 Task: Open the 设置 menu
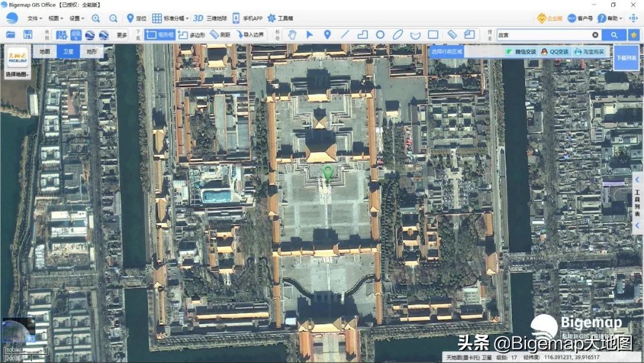(x=77, y=19)
